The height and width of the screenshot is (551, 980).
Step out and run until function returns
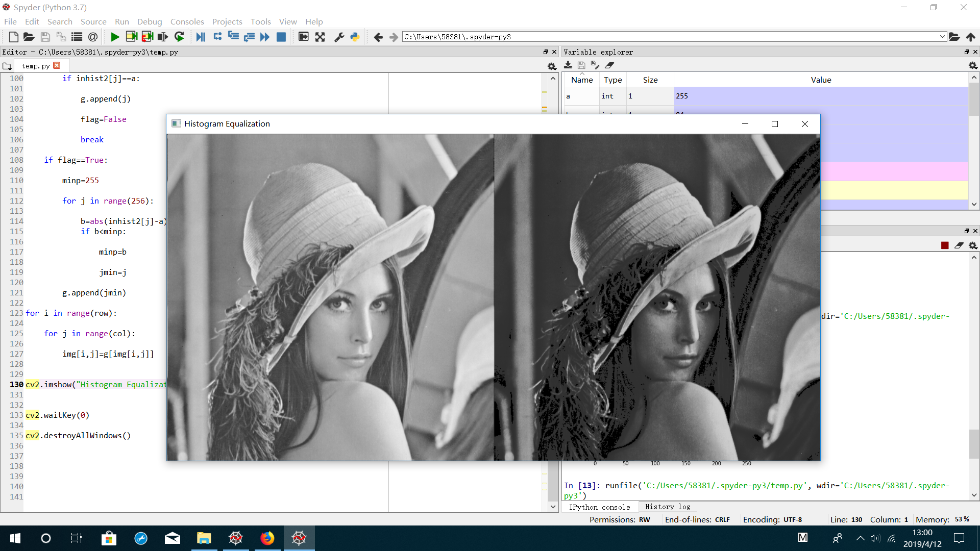pyautogui.click(x=249, y=37)
